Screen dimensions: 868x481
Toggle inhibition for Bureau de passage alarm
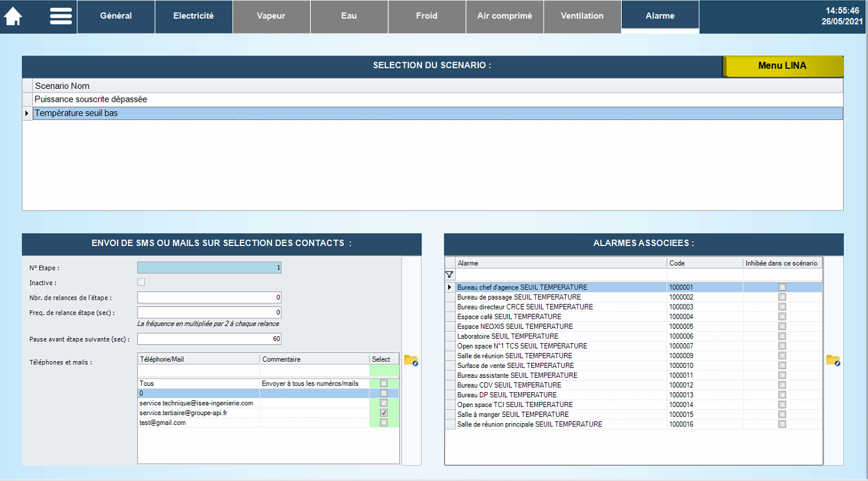click(x=782, y=297)
